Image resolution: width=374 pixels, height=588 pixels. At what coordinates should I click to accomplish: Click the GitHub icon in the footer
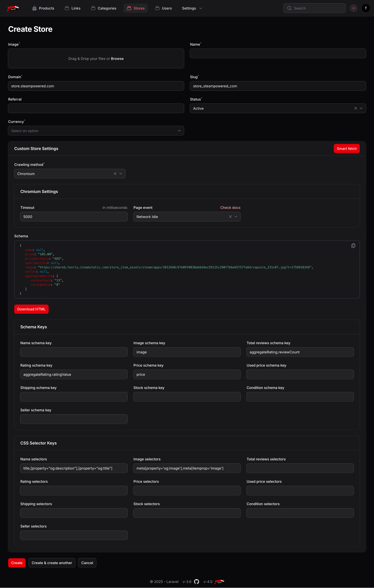197,582
